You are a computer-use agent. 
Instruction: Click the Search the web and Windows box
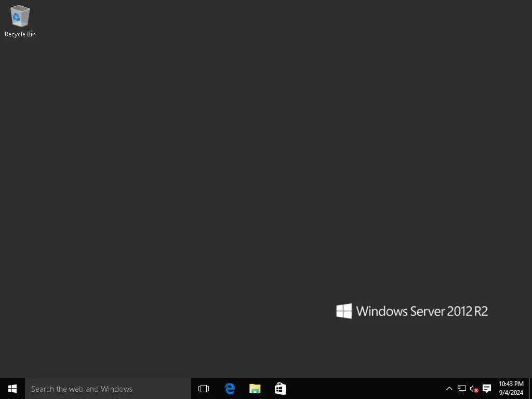coord(108,389)
